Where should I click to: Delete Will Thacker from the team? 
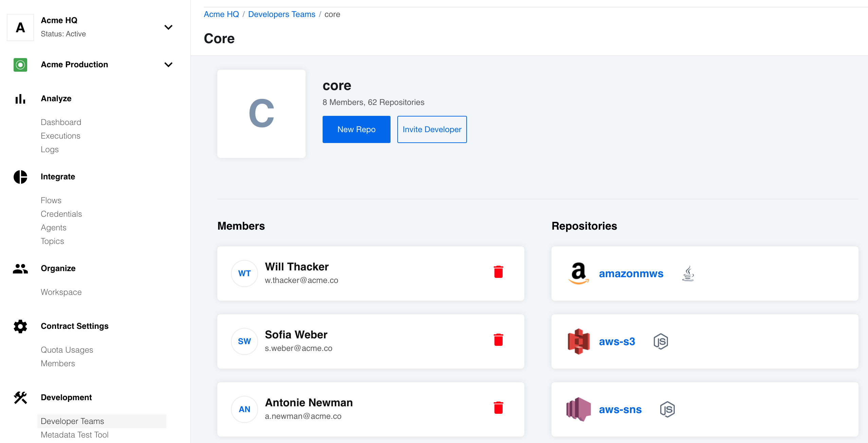coord(498,272)
